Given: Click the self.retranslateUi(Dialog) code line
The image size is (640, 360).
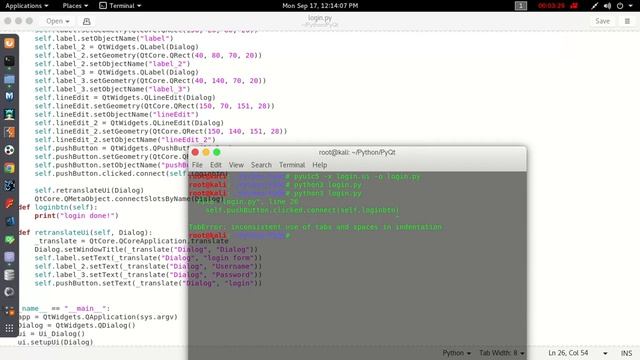Looking at the screenshot, I should 89,190.
